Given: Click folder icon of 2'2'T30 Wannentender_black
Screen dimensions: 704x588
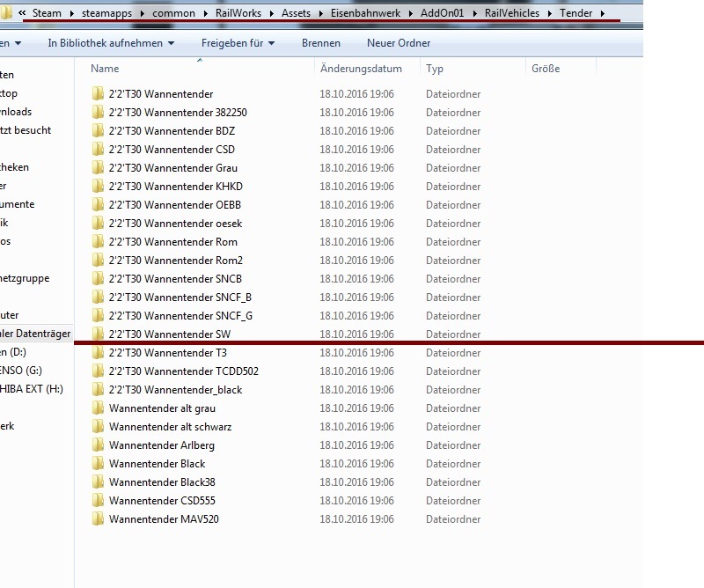Looking at the screenshot, I should [x=98, y=389].
